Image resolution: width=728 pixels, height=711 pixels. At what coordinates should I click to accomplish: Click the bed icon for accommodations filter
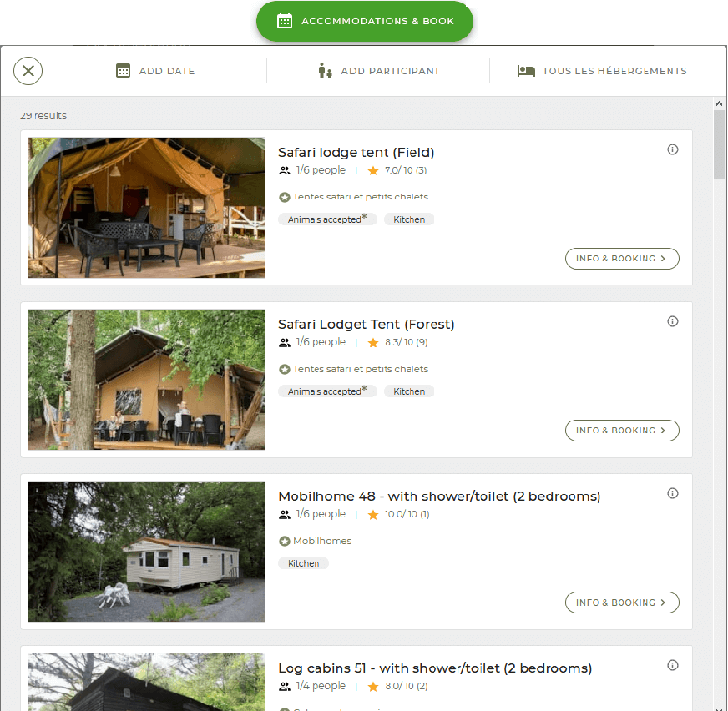point(526,71)
